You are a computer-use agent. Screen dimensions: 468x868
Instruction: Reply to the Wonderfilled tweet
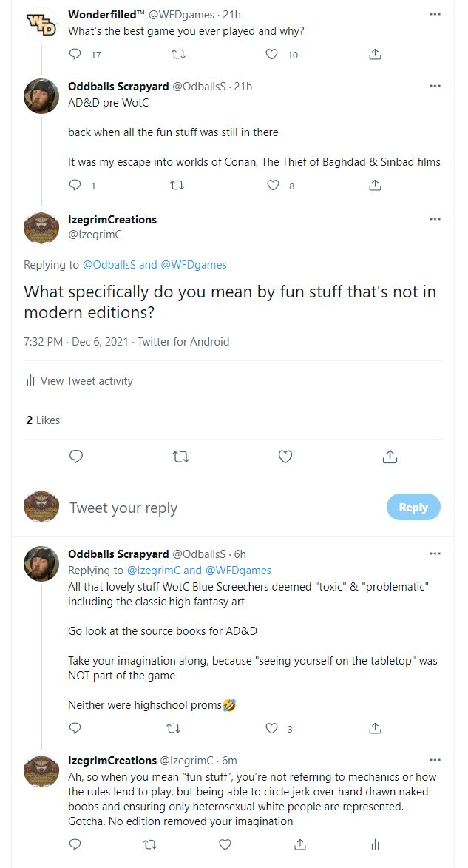point(75,54)
